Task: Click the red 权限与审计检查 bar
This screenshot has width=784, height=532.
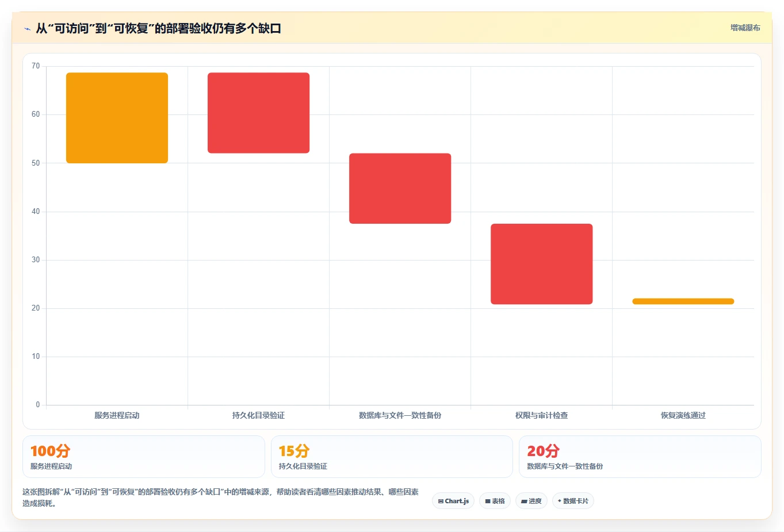Action: (x=541, y=264)
